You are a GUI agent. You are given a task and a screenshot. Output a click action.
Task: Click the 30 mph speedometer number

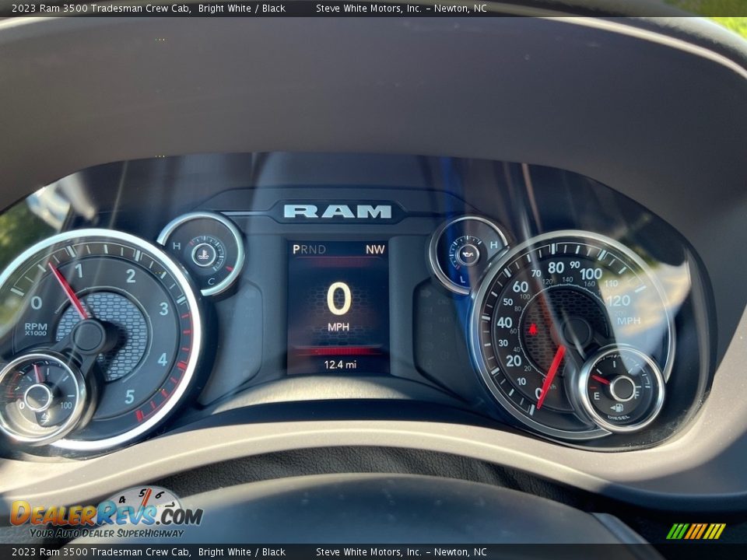(503, 343)
